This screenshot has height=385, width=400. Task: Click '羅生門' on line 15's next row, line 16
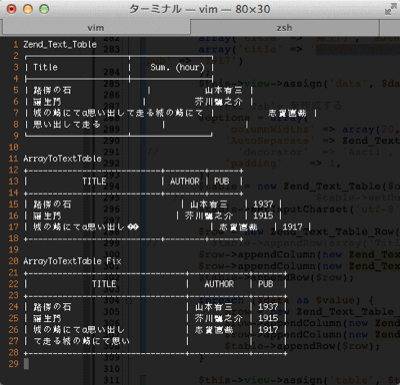[47, 216]
